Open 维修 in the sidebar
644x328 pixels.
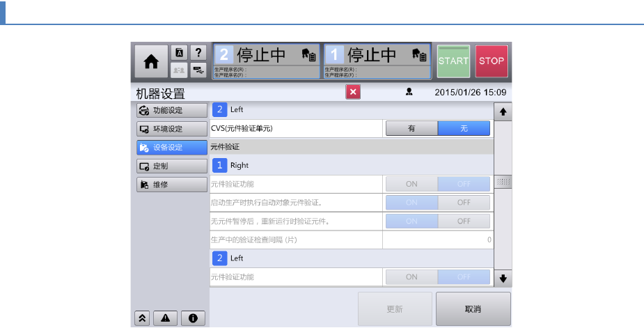tap(172, 185)
